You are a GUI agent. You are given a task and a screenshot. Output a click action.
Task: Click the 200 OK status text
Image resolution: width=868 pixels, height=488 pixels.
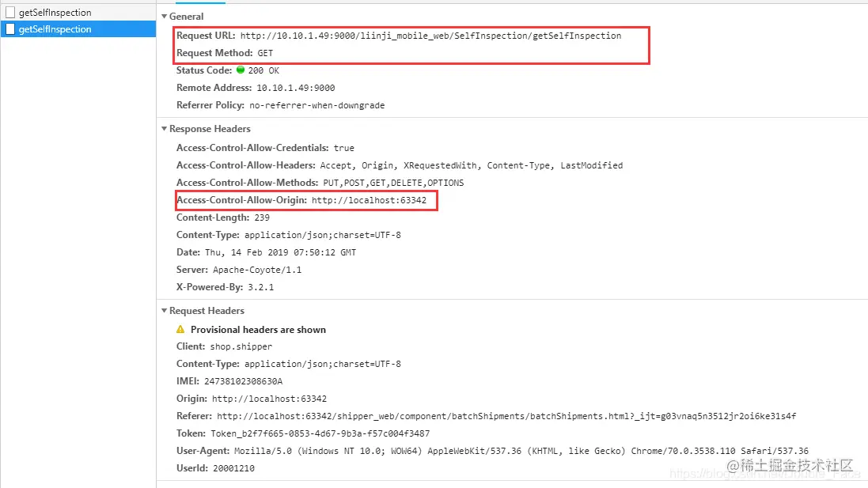[263, 70]
